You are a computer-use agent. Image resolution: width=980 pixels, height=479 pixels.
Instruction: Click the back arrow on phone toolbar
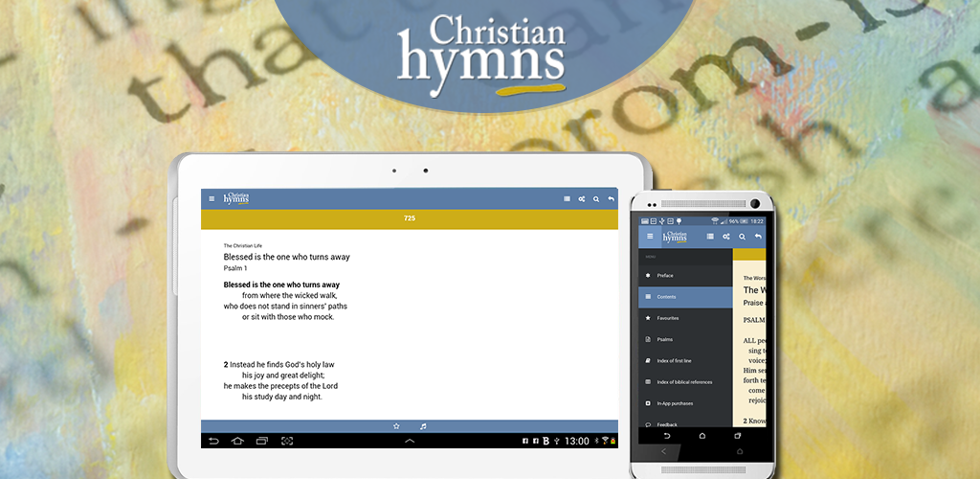758,237
